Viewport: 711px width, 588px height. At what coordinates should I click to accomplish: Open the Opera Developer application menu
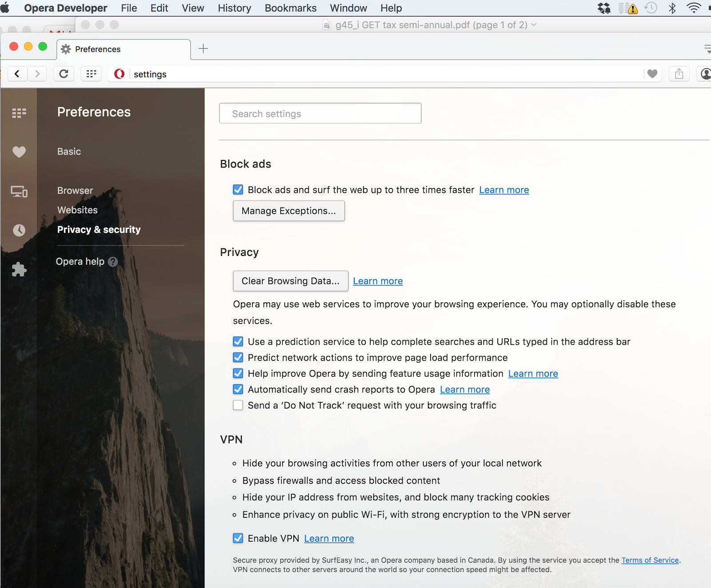coord(66,8)
